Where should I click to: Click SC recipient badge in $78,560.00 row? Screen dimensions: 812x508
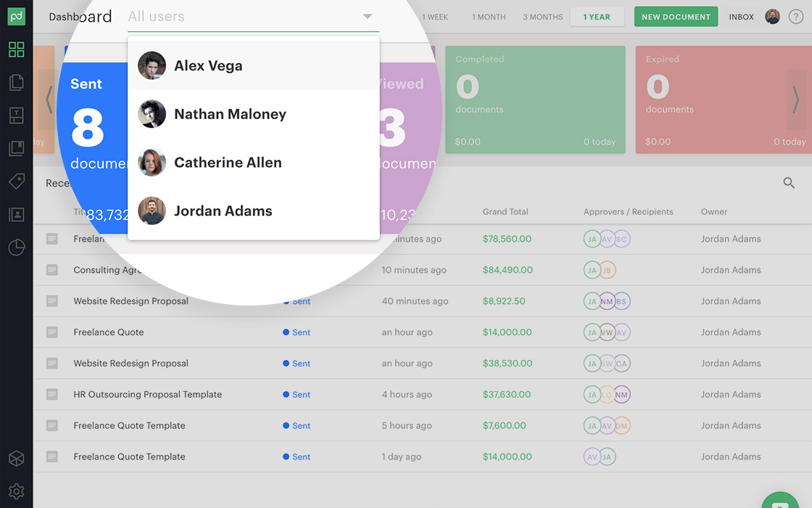coord(621,239)
